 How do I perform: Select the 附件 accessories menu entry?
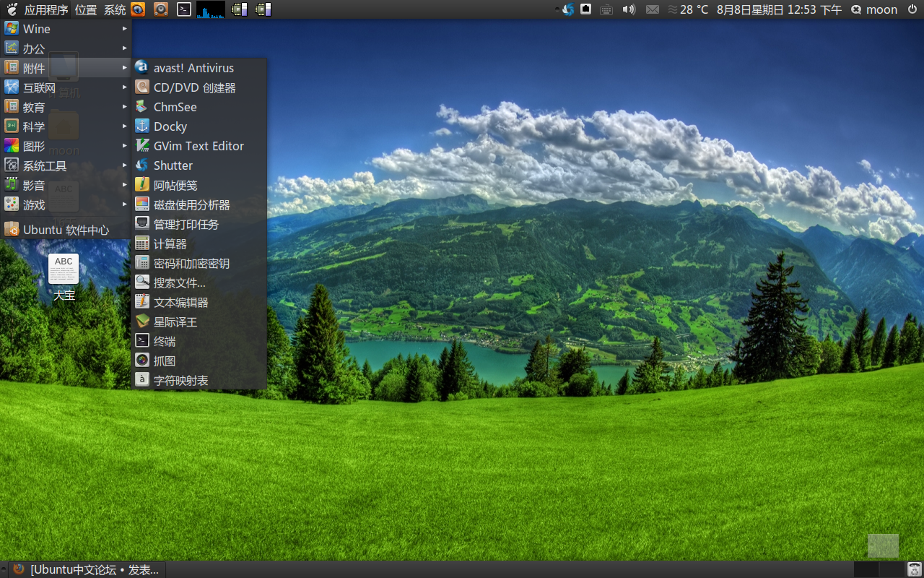[66, 68]
